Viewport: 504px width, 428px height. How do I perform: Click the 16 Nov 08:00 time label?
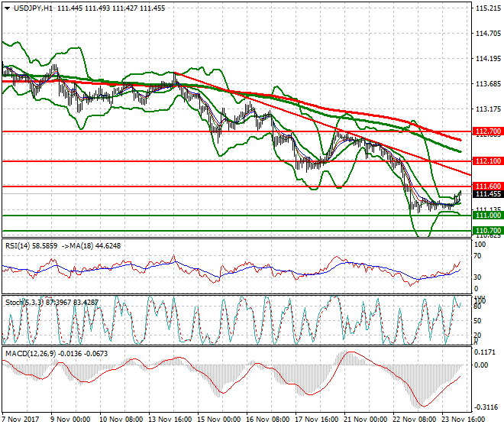[x=268, y=420]
